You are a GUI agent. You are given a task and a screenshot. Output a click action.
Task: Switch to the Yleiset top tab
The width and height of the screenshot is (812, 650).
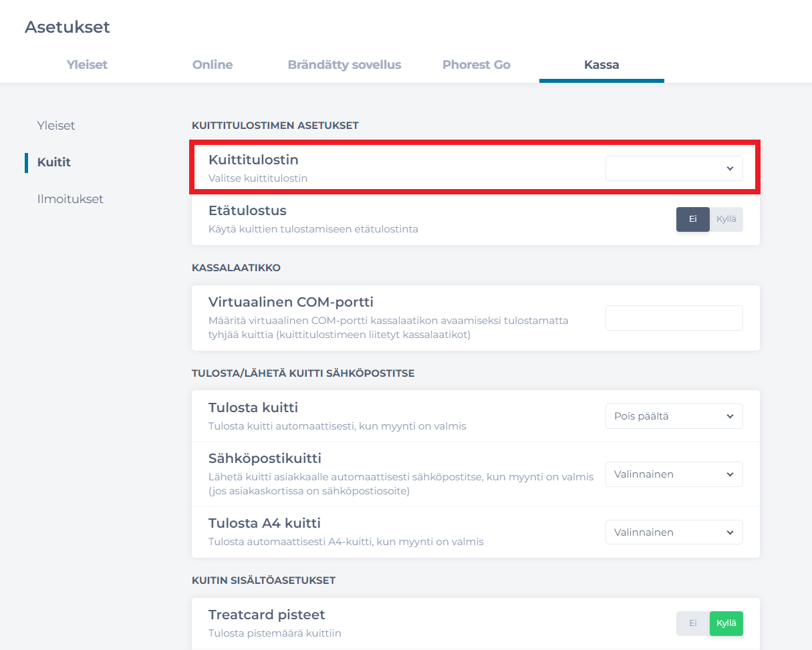point(87,65)
